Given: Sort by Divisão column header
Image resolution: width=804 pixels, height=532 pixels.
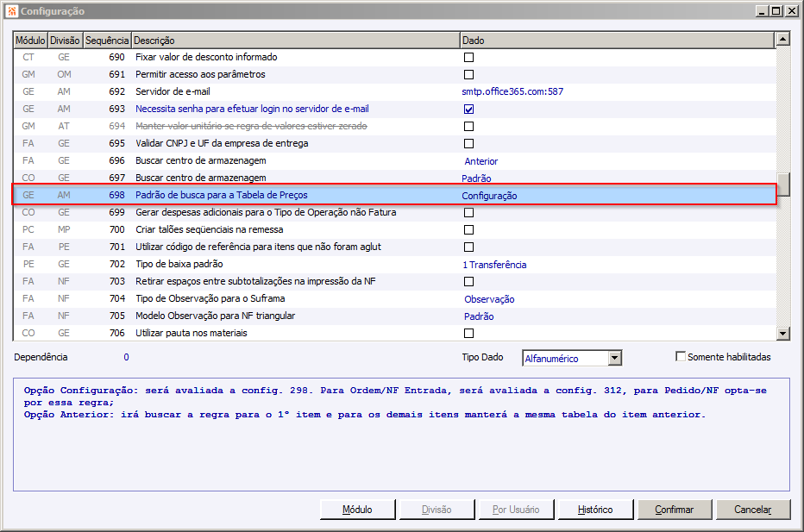Looking at the screenshot, I should [x=65, y=41].
